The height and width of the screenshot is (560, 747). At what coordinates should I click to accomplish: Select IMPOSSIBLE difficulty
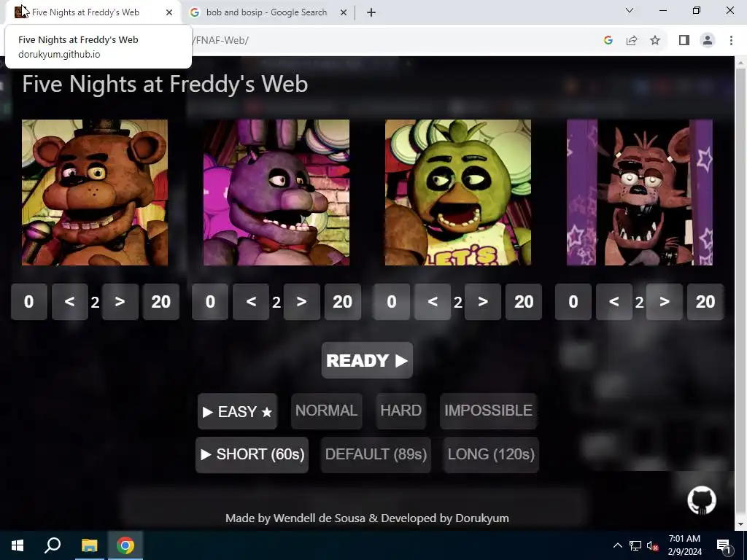tap(488, 411)
